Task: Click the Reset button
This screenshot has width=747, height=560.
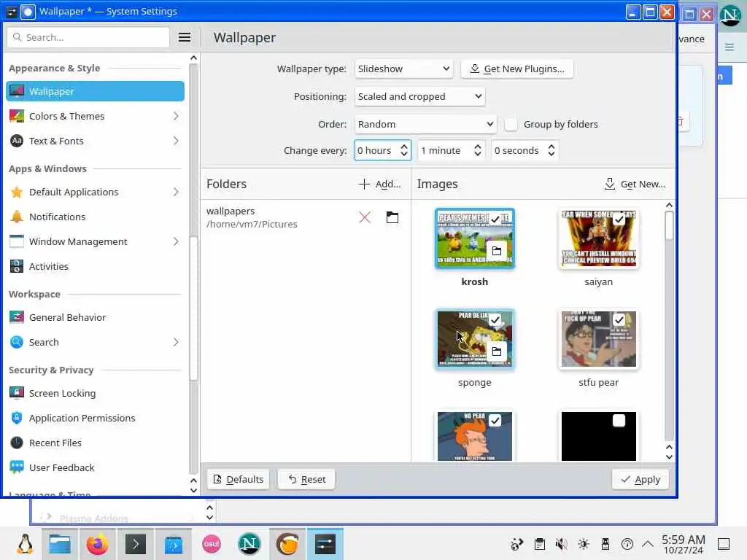Action: (307, 480)
